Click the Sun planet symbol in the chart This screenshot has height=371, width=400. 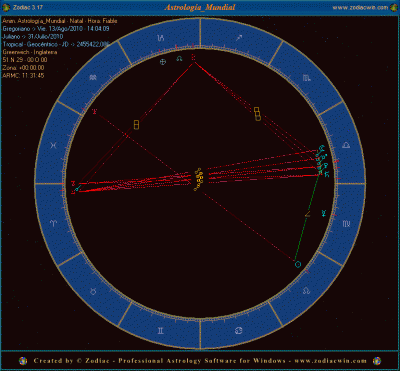pos(298,264)
